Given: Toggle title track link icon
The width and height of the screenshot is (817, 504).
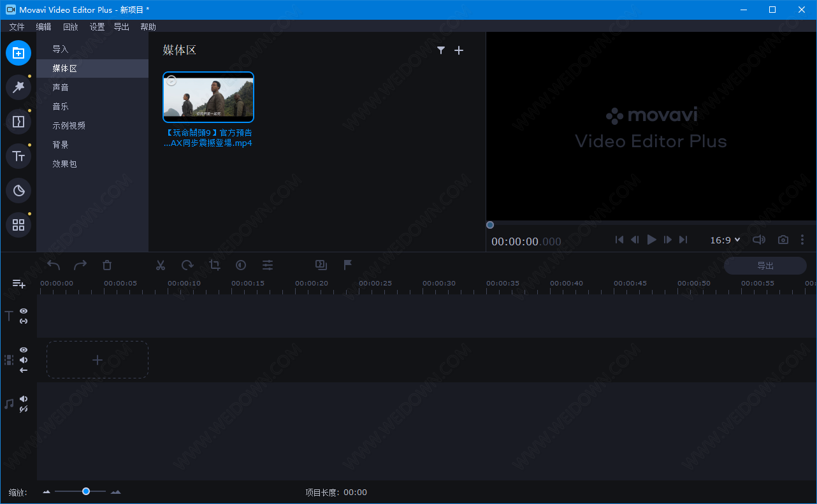Looking at the screenshot, I should point(24,321).
